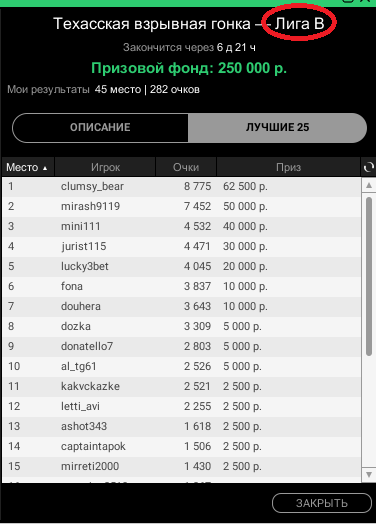Sort table by Игрок column header
The image size is (376, 524).
[x=105, y=167]
